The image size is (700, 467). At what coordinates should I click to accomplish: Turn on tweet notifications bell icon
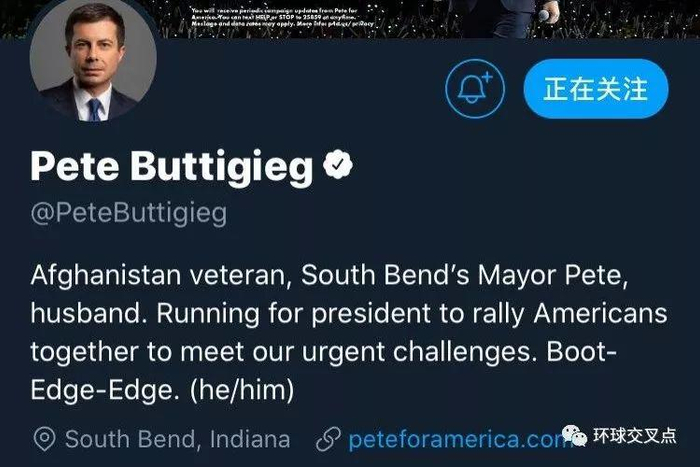[475, 89]
